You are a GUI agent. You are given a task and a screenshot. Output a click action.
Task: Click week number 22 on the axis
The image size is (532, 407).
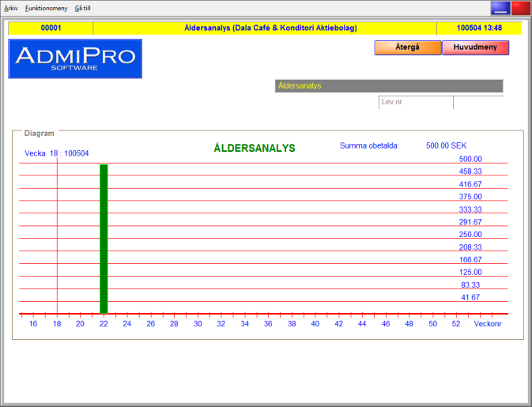pyautogui.click(x=104, y=324)
